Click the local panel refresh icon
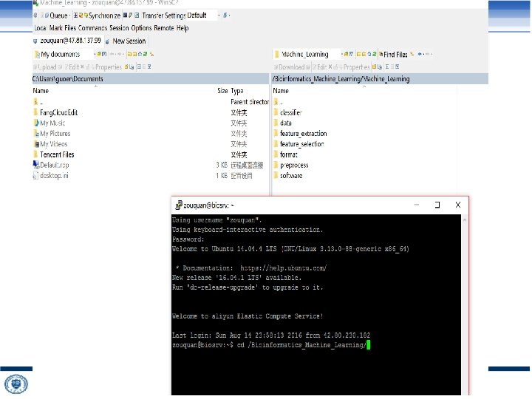This screenshot has height=399, width=532. [145, 54]
